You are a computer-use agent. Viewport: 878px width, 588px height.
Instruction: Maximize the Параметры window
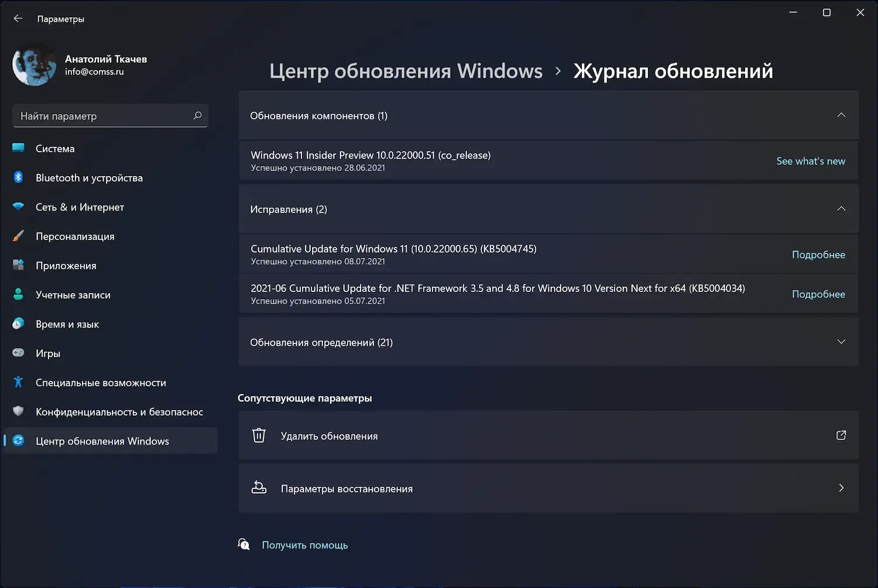(826, 12)
